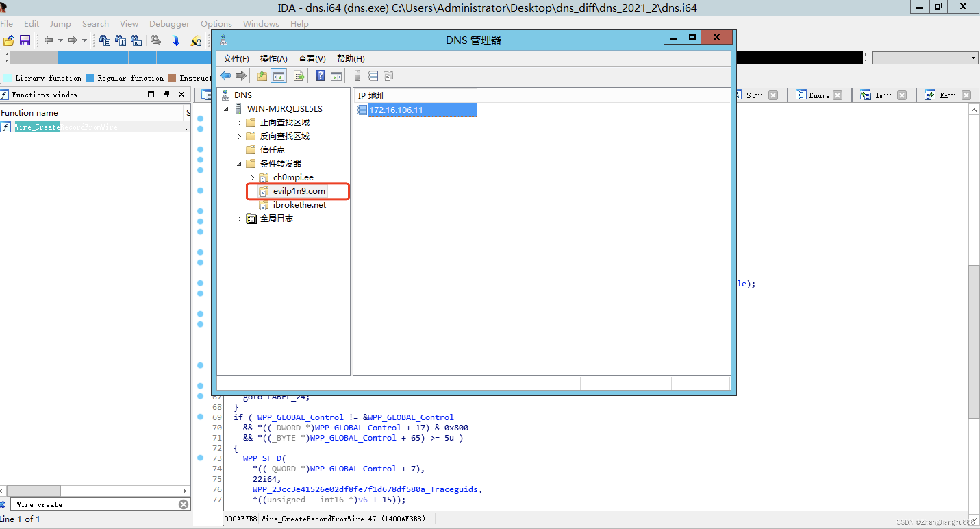
Task: Click the search immediate value binoculars icon
Action: click(104, 40)
